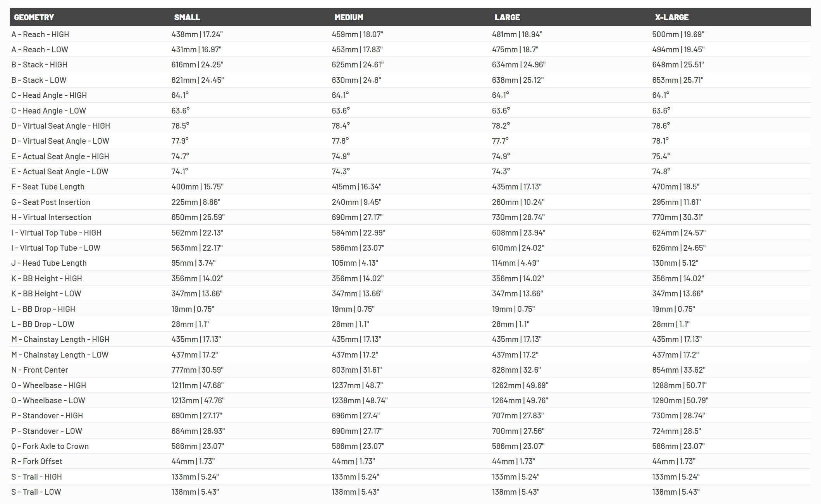The width and height of the screenshot is (821, 504).
Task: Click the 'R - Fork Offset' row label
Action: click(37, 461)
